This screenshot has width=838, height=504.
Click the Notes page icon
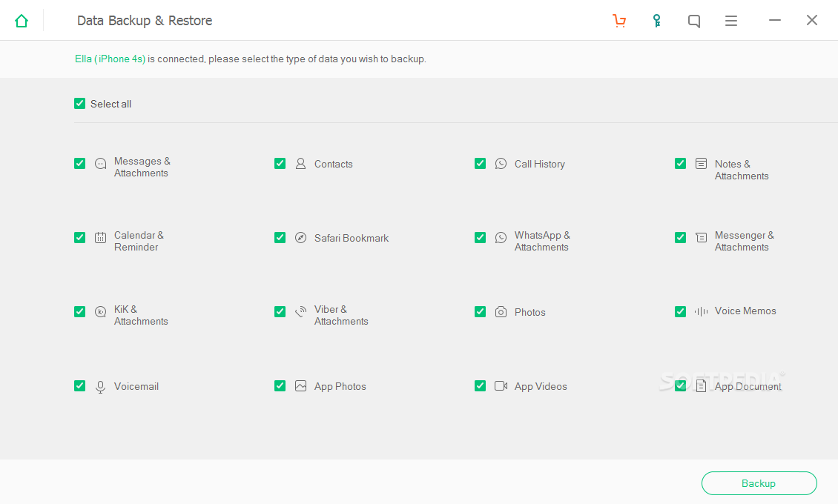[x=702, y=163]
